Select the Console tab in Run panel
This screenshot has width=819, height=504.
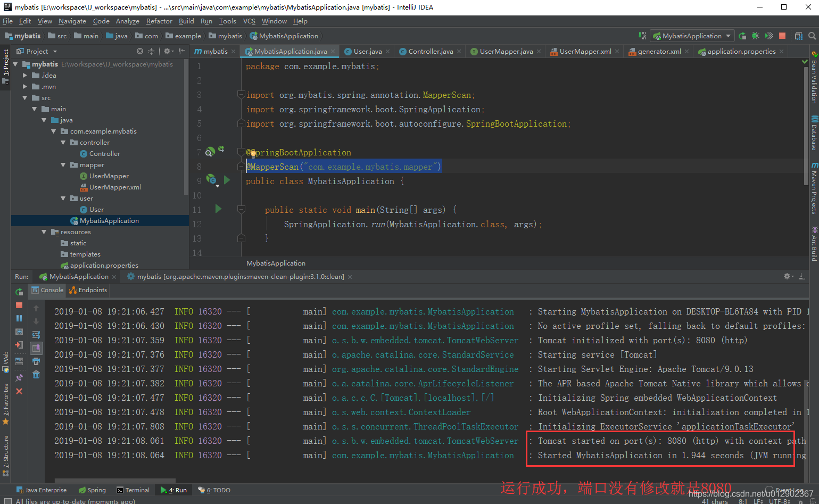47,290
